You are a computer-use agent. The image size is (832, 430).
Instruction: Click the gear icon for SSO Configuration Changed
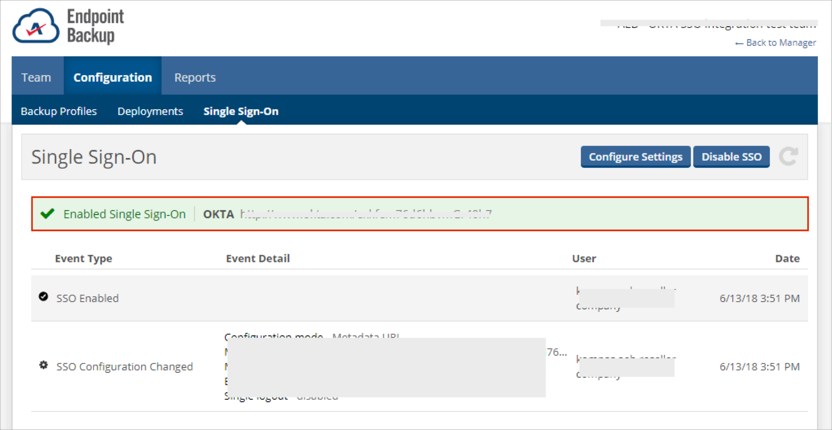(43, 366)
